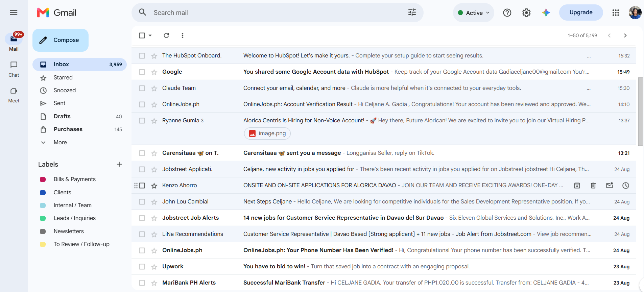Image resolution: width=644 pixels, height=292 pixels.
Task: Archive the Kenzo Ahorro email
Action: click(x=577, y=186)
